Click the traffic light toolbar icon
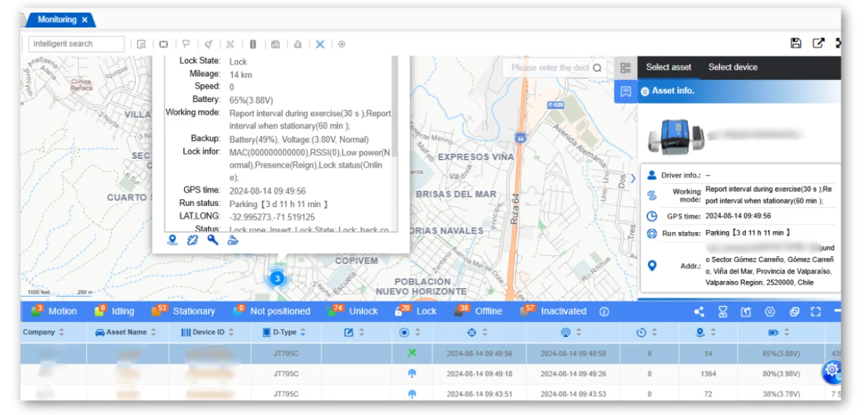Screen dimensions: 868x415 (253, 44)
